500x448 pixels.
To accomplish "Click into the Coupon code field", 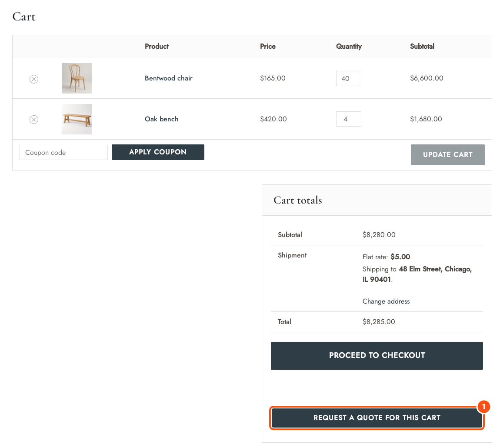I will pos(63,153).
